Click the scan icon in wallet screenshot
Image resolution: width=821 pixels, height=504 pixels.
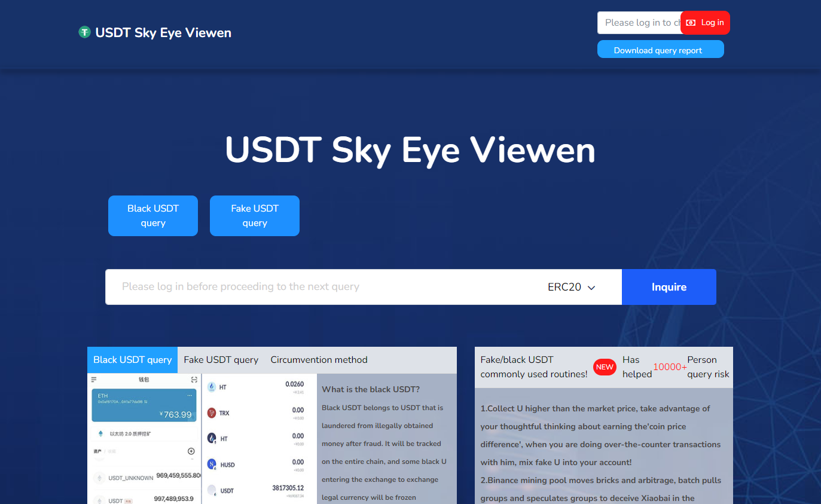point(194,380)
